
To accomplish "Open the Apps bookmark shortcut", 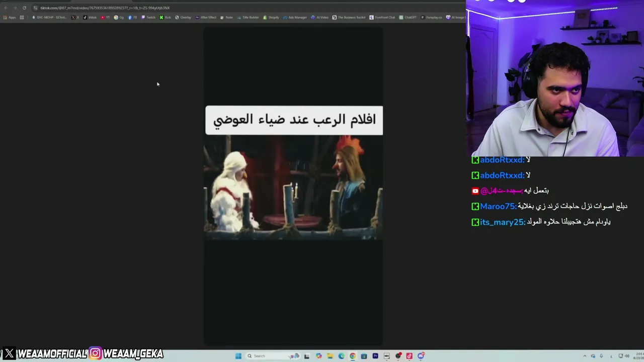I will click(10, 18).
